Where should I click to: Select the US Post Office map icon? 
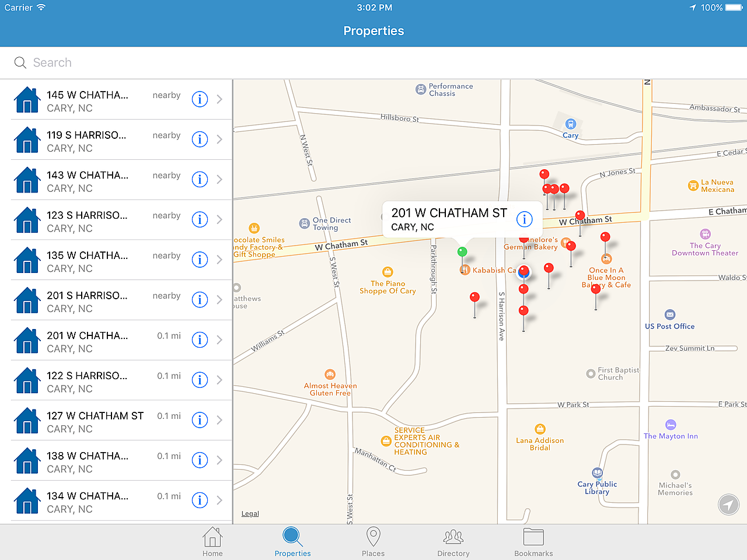[x=670, y=315]
